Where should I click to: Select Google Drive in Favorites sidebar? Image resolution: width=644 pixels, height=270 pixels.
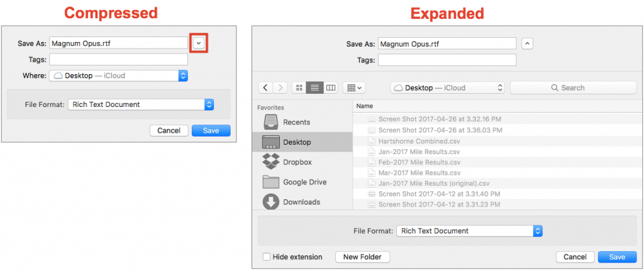click(303, 182)
